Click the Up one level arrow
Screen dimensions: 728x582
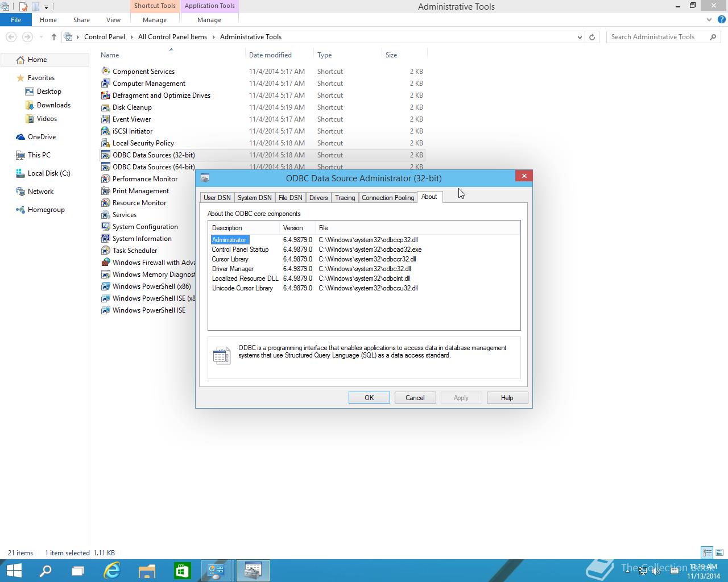pyautogui.click(x=54, y=37)
